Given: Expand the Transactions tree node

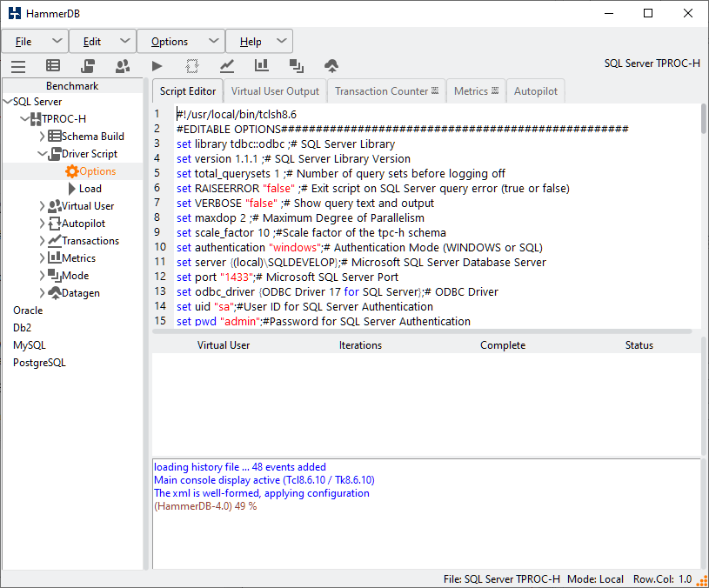Looking at the screenshot, I should tap(42, 241).
